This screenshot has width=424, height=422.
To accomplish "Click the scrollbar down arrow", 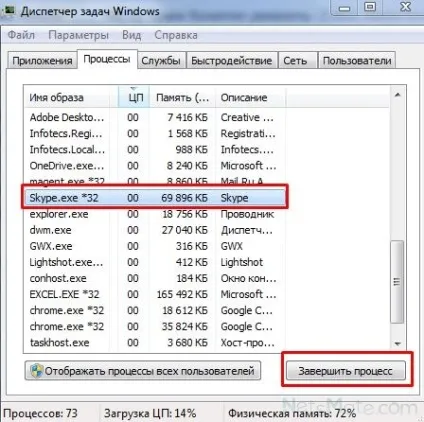I will pos(397,343).
